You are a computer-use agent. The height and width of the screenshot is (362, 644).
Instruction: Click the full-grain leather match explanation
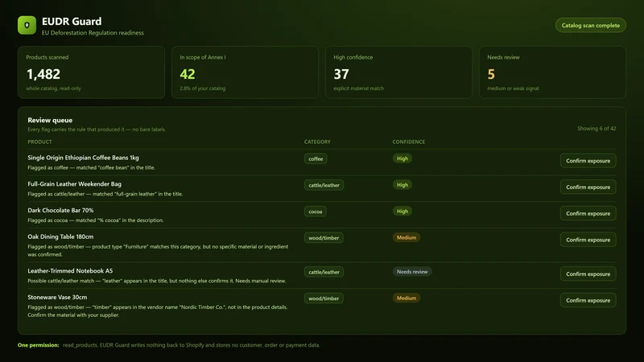tap(105, 194)
